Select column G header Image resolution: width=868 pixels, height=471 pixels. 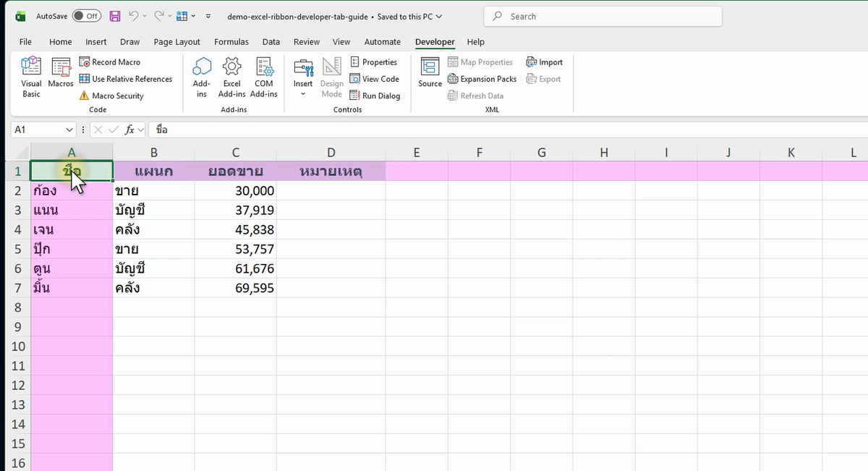click(x=542, y=153)
